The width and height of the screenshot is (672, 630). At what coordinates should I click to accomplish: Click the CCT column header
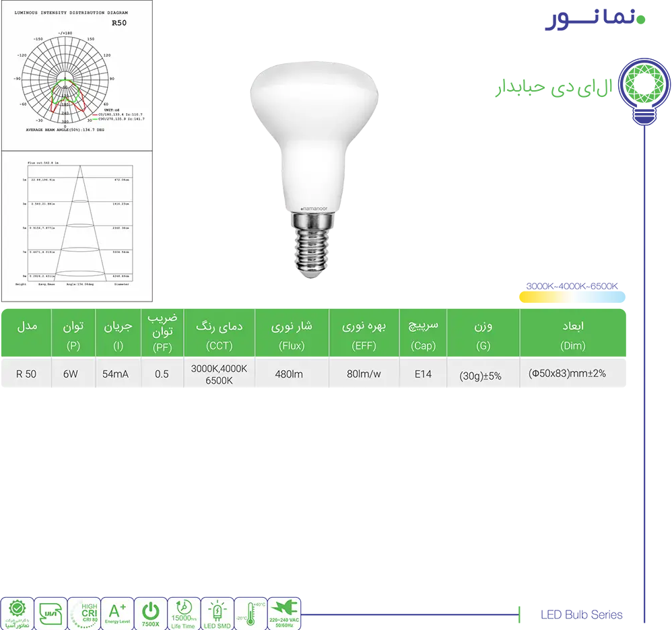[219, 335]
